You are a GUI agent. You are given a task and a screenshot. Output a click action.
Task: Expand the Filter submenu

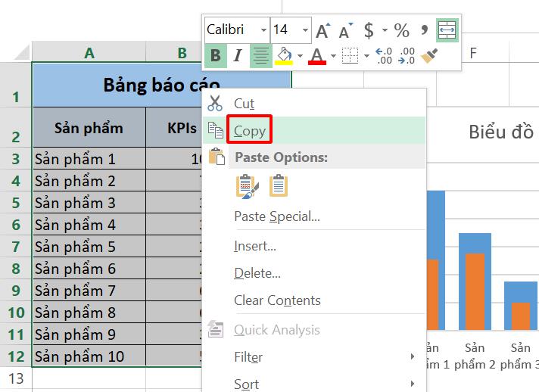coord(314,357)
